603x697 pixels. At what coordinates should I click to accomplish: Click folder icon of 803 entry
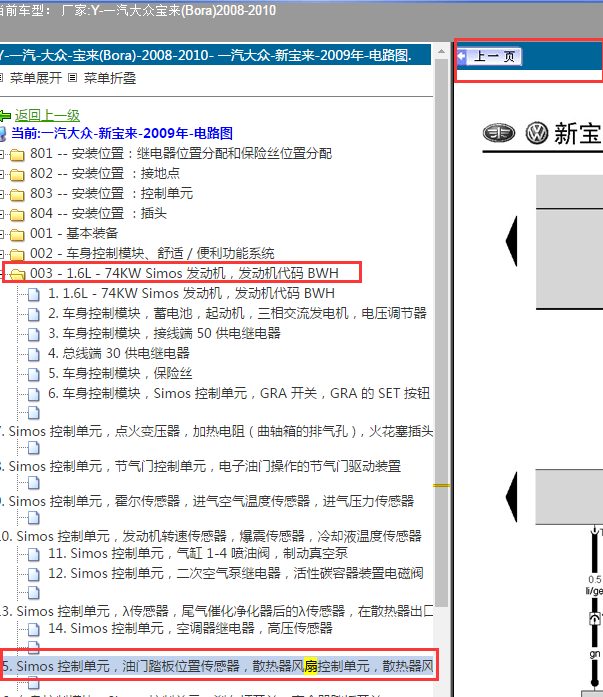(17, 194)
